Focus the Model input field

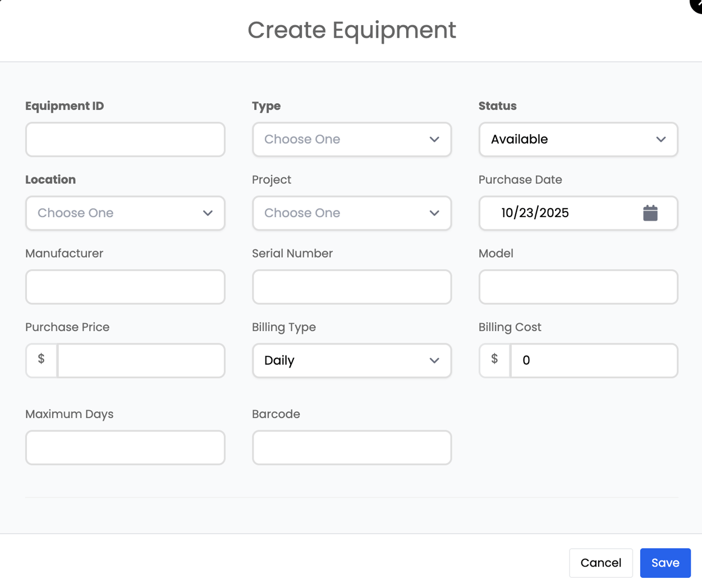pyautogui.click(x=578, y=287)
